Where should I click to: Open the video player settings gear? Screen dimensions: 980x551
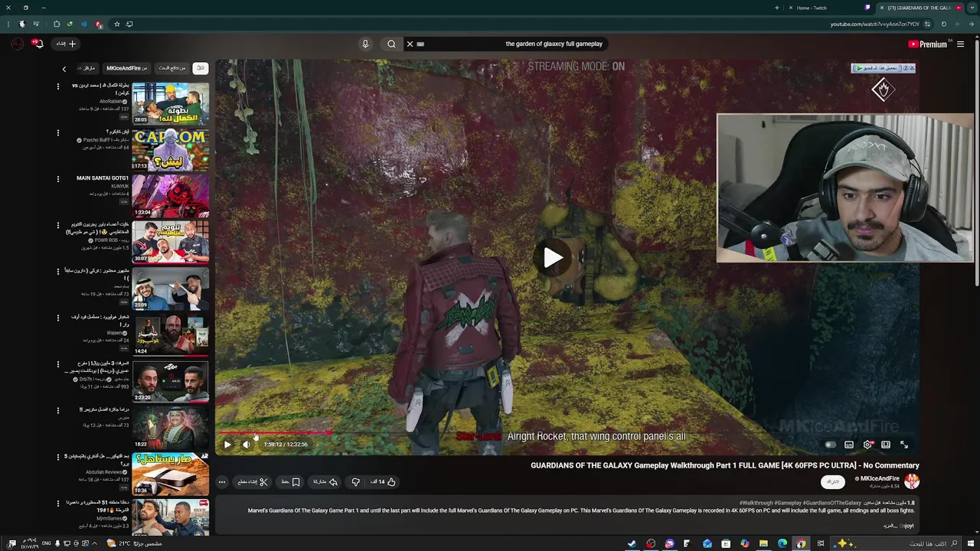click(x=867, y=445)
